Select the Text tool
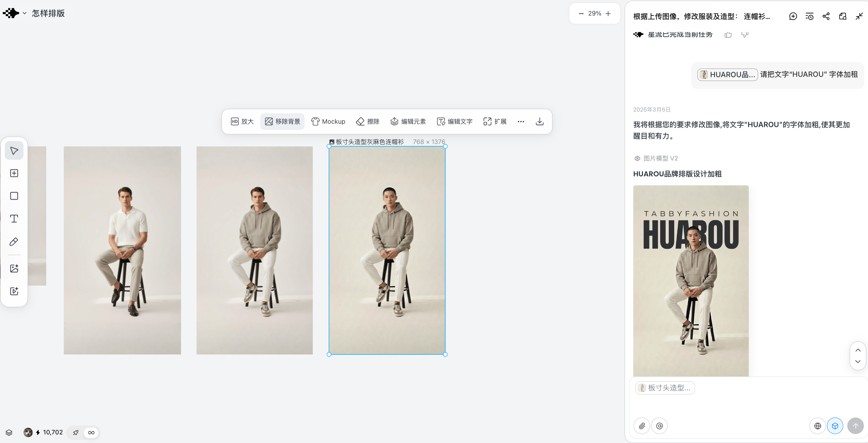Viewport: 868px width, 443px height. point(14,219)
